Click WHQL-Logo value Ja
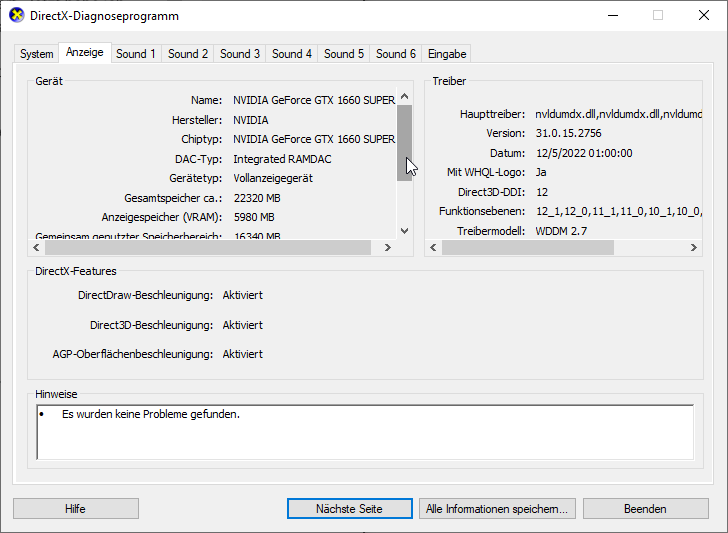Image resolution: width=728 pixels, height=533 pixels. coord(541,172)
